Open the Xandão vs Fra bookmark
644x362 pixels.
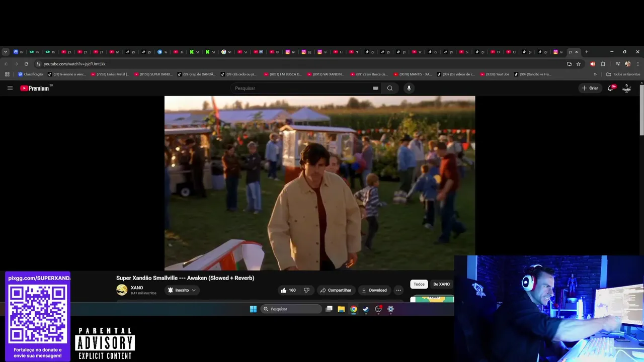pos(533,74)
